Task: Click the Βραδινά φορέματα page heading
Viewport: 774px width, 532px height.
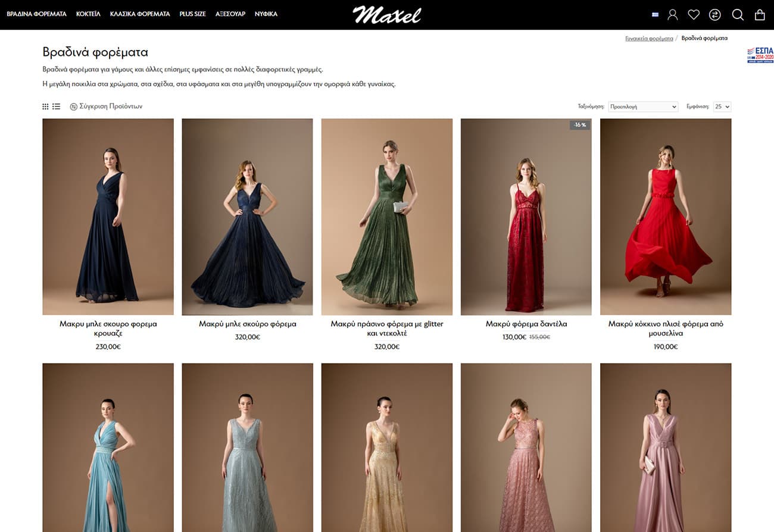Action: pos(95,52)
